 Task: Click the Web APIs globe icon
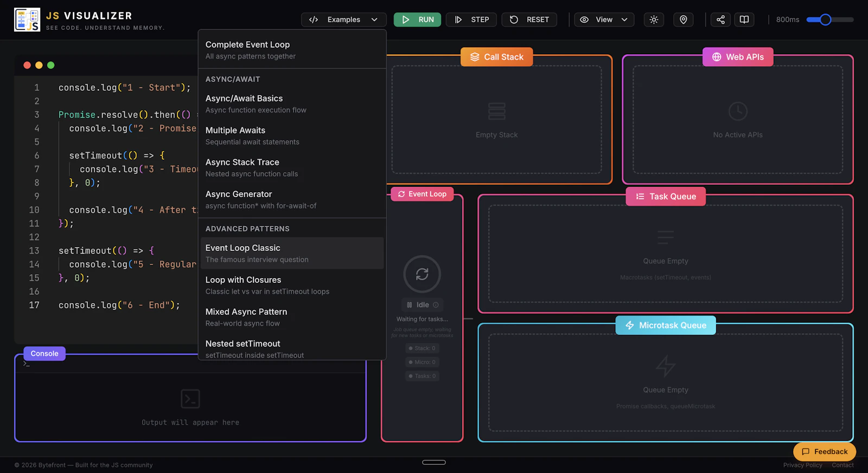tap(717, 57)
